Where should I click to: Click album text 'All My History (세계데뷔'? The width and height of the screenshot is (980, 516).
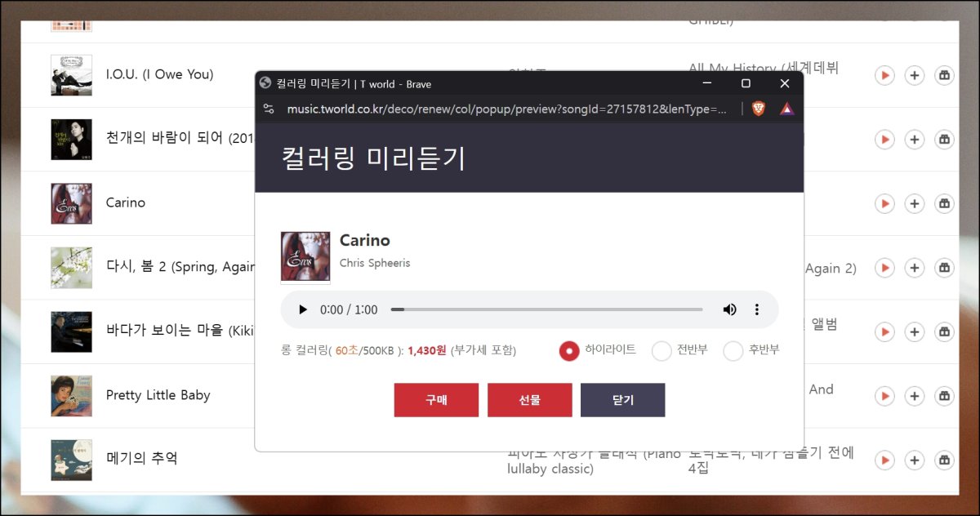point(763,68)
